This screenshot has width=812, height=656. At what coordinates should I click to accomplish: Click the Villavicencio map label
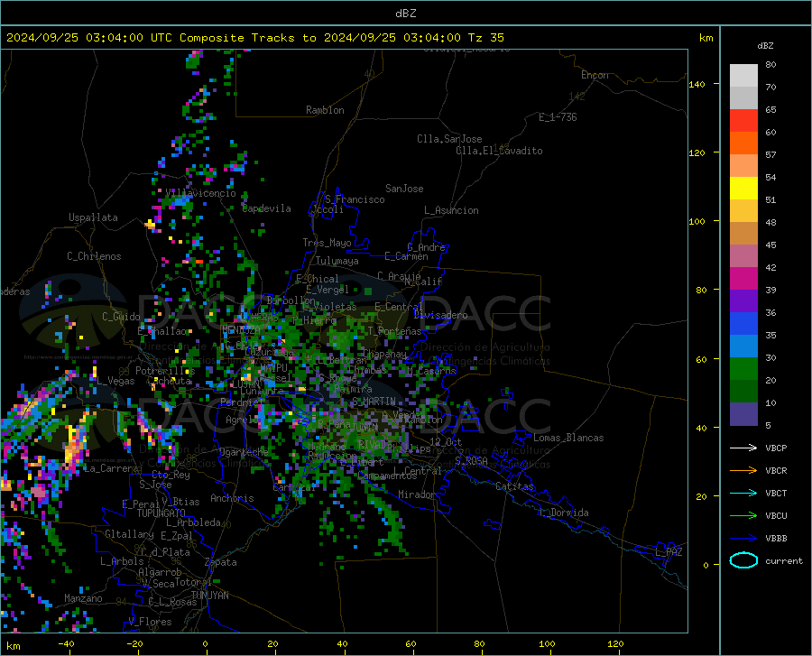click(200, 193)
